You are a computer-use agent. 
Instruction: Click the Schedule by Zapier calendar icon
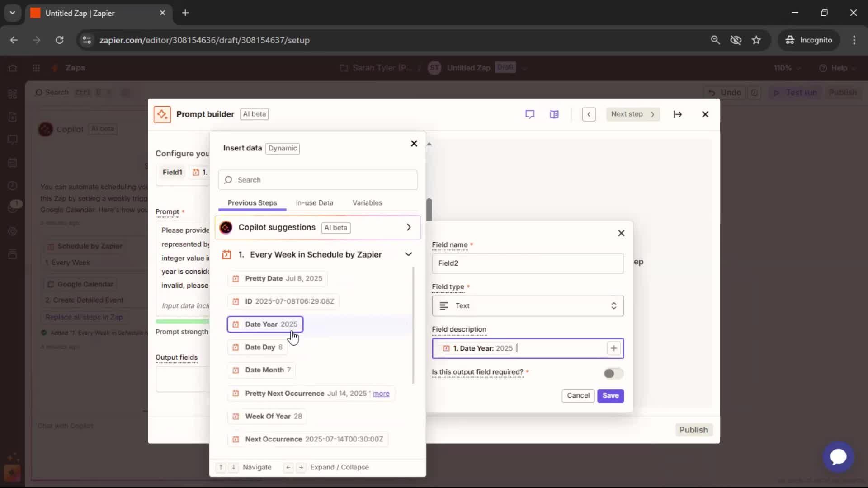(226, 255)
